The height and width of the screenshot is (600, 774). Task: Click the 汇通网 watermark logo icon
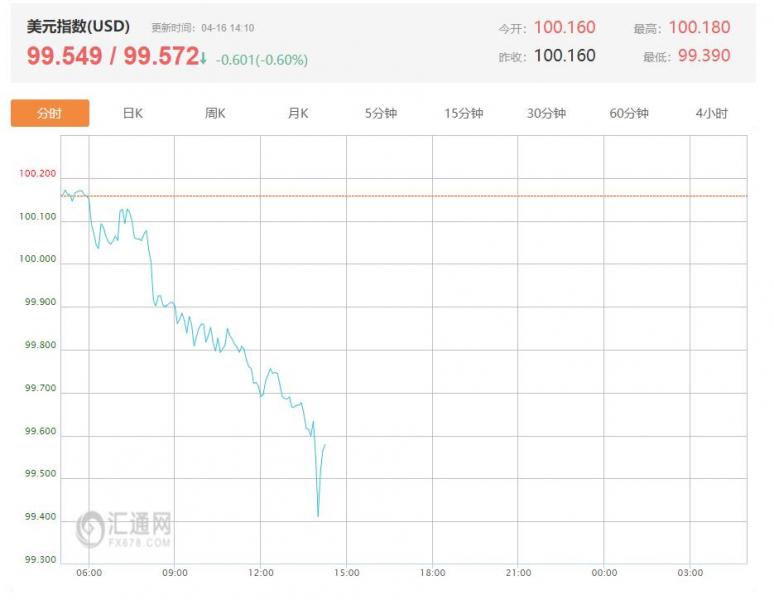click(x=90, y=529)
